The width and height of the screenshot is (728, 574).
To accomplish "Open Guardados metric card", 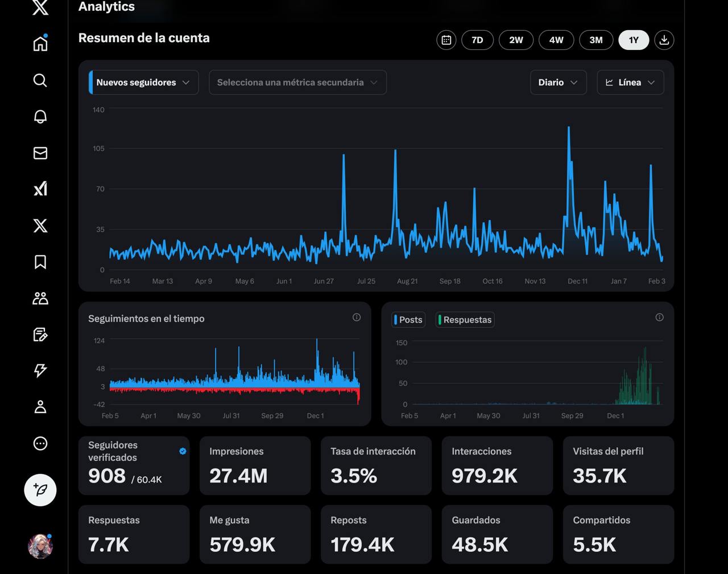I will [x=498, y=534].
